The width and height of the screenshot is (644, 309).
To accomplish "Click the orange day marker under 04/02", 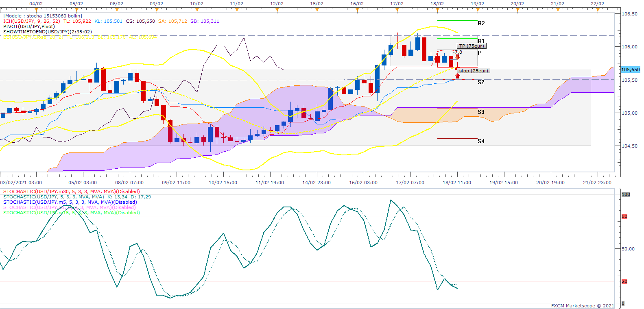I will [36, 9].
